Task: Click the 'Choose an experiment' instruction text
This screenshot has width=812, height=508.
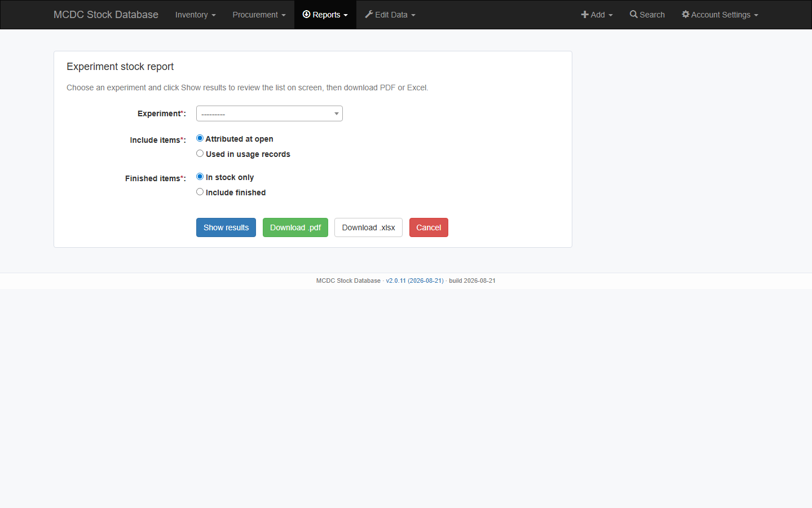Action: (x=248, y=87)
